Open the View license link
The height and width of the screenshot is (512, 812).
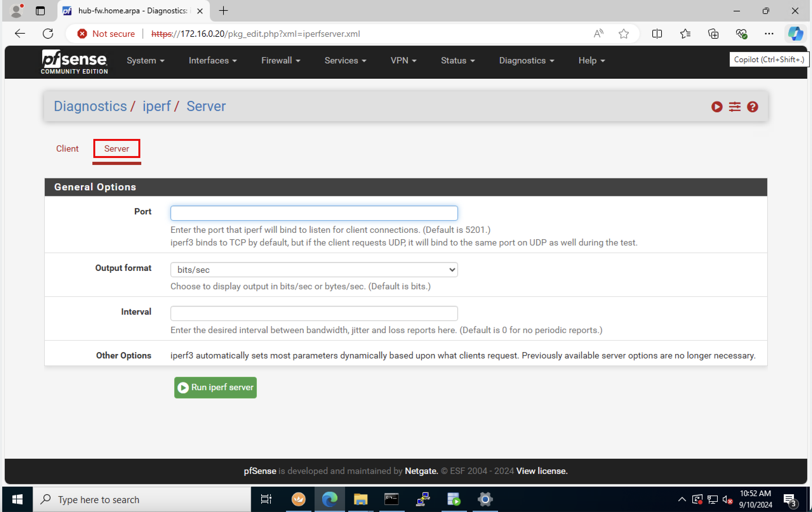542,471
